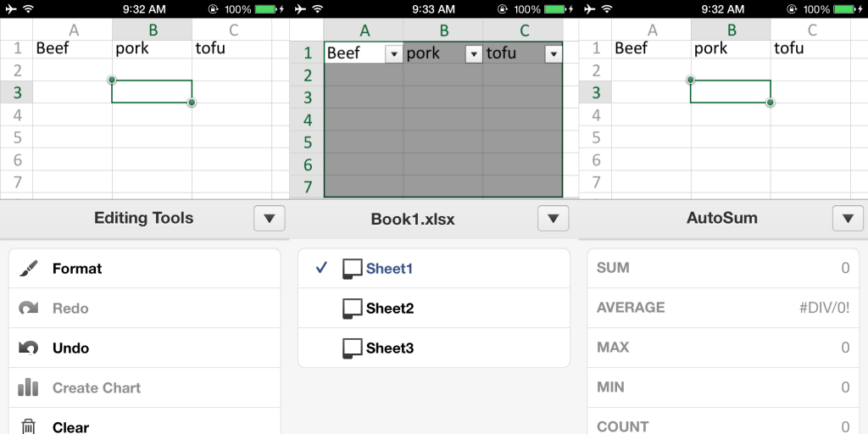This screenshot has width=868, height=434.
Task: Tap the Undo arrow icon
Action: coord(28,348)
